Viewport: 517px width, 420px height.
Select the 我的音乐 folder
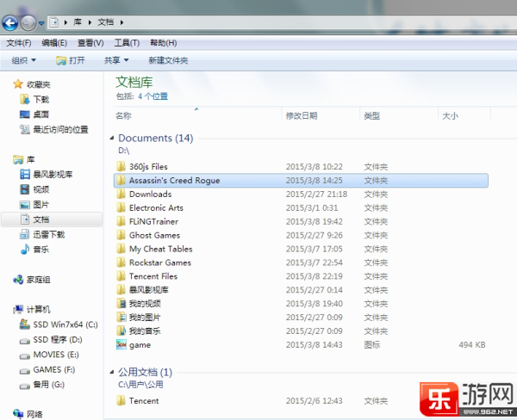[x=301, y=331]
